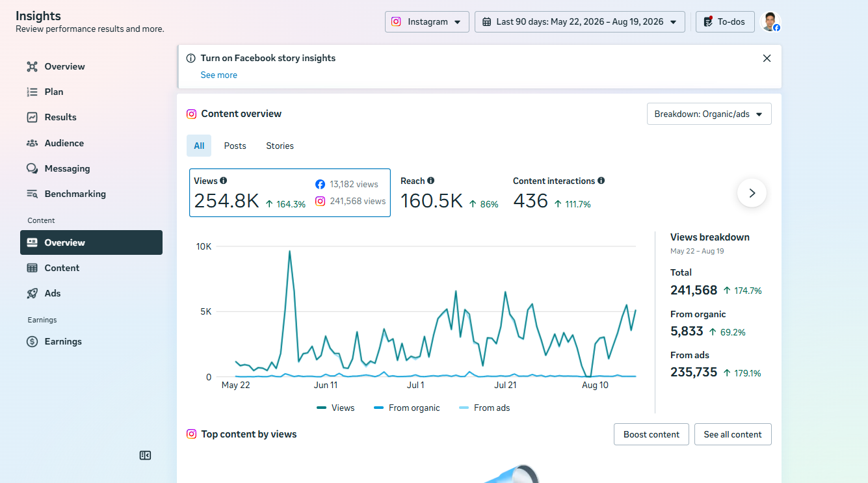Switch to the Posts tab
The width and height of the screenshot is (868, 483).
[x=235, y=146]
